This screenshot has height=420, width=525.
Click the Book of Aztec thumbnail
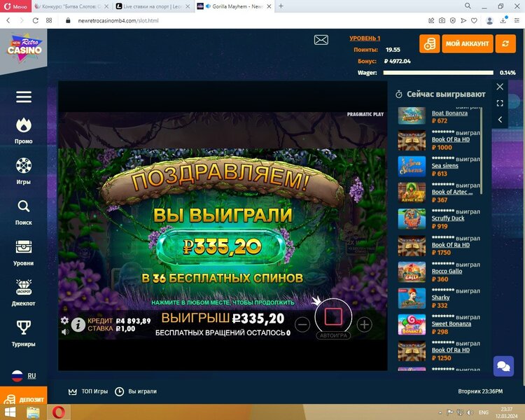412,192
